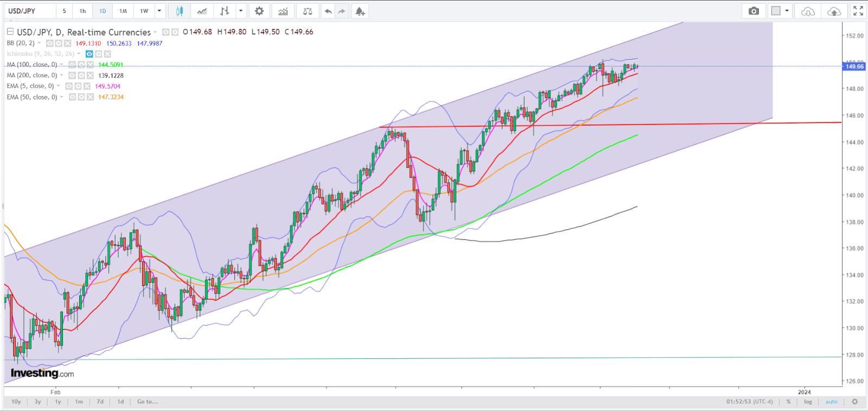Screen dimensions: 868x411
Task: Set the 1y date range
Action: click(x=58, y=402)
